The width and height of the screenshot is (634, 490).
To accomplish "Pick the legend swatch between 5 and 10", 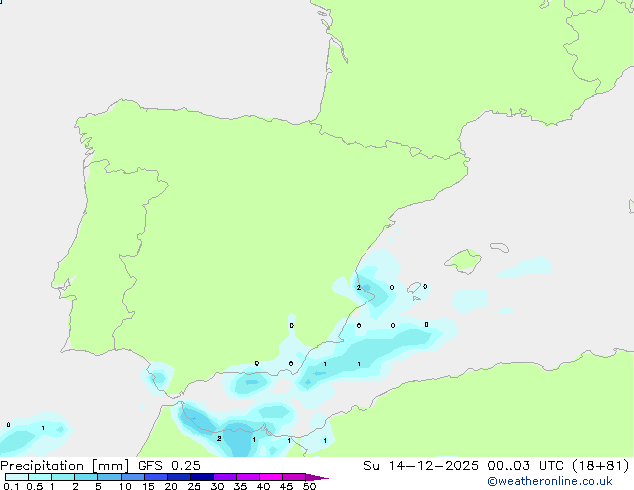I will [x=110, y=477].
